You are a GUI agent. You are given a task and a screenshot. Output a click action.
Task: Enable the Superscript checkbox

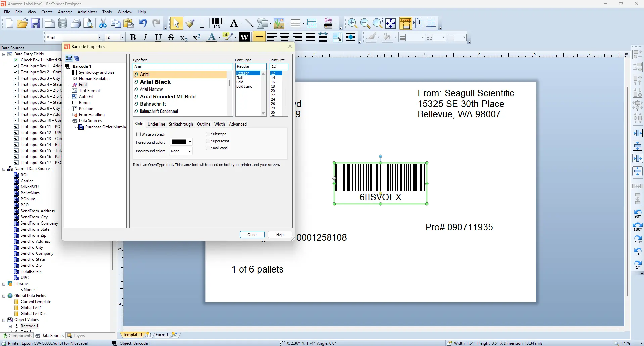[x=208, y=141]
